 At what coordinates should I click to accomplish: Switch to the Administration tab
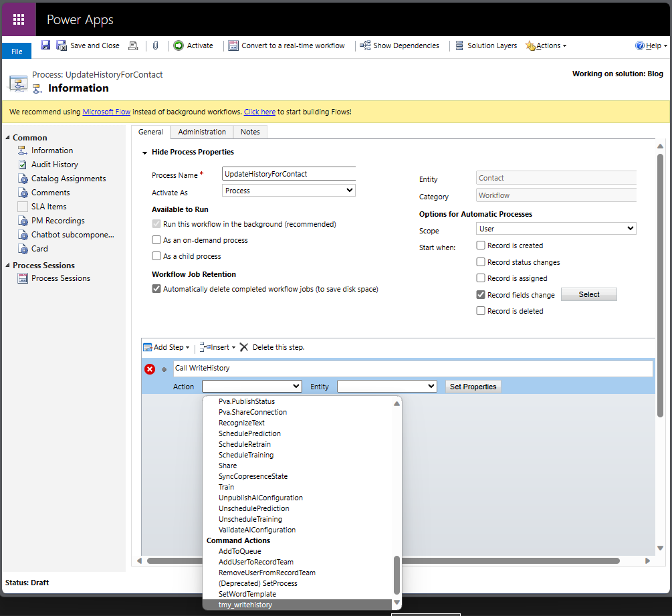click(202, 132)
